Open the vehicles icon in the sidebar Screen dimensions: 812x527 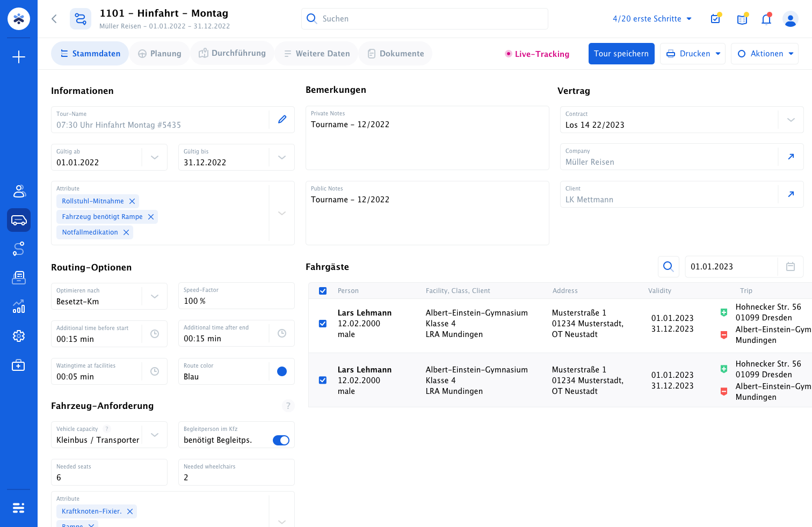point(19,220)
